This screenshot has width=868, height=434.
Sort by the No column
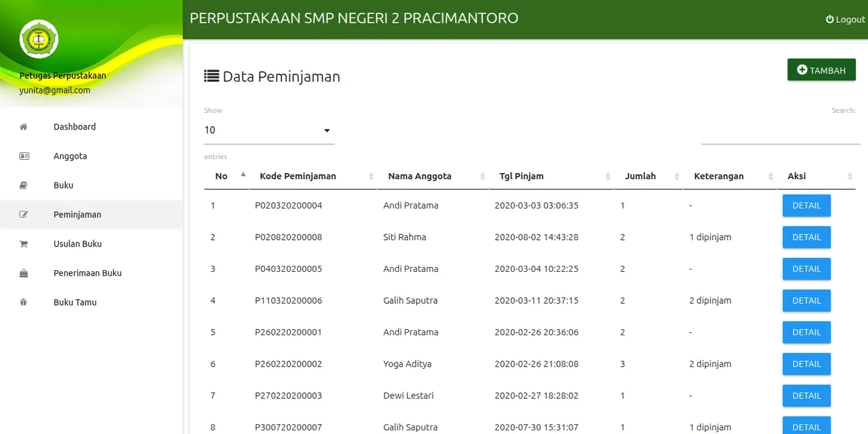[226, 177]
